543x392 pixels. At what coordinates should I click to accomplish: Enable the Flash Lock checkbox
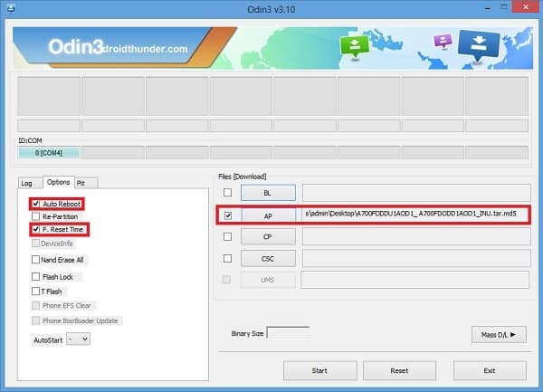pos(35,277)
